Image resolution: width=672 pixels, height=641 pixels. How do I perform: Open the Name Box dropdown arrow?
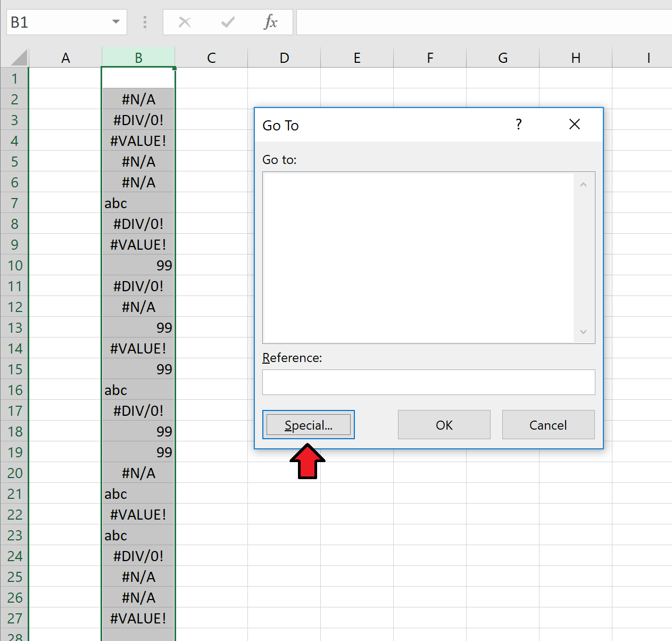click(x=115, y=22)
